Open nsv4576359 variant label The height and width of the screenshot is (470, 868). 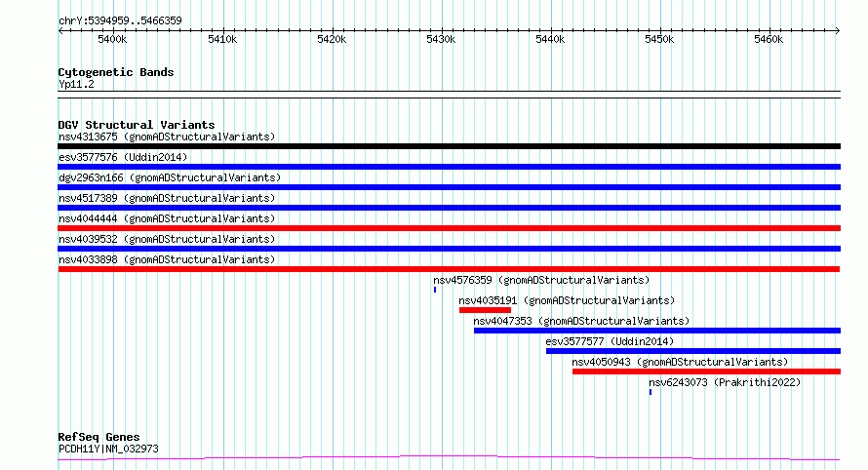coord(541,280)
